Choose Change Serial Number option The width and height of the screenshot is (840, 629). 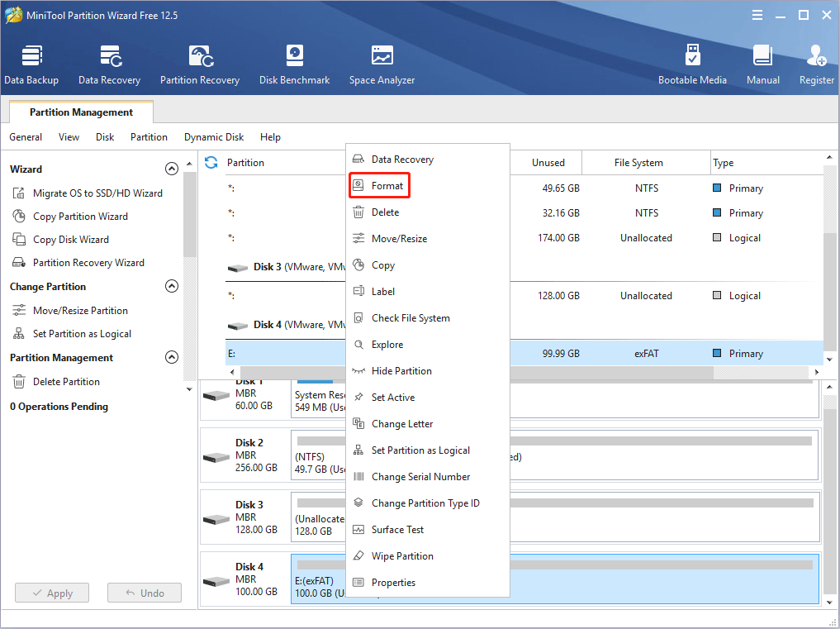(428, 477)
